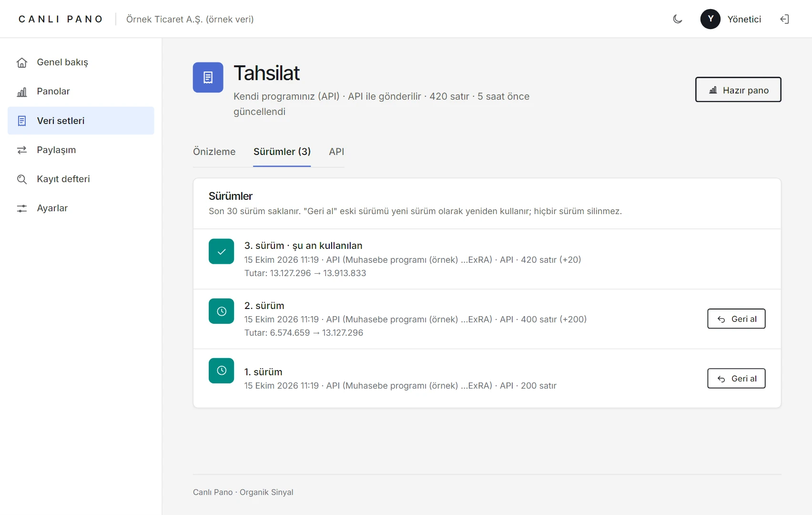Click the '1. sürüm' row title
The width and height of the screenshot is (812, 515).
point(263,372)
